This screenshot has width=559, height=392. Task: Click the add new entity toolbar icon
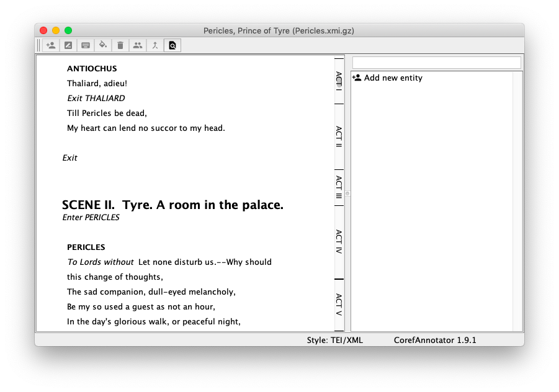tap(51, 45)
